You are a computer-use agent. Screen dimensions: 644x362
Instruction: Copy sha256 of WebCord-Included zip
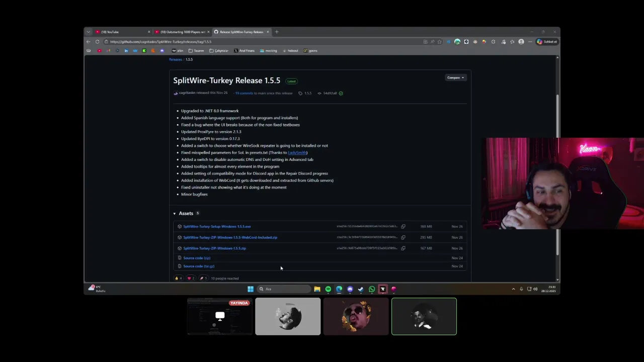403,237
